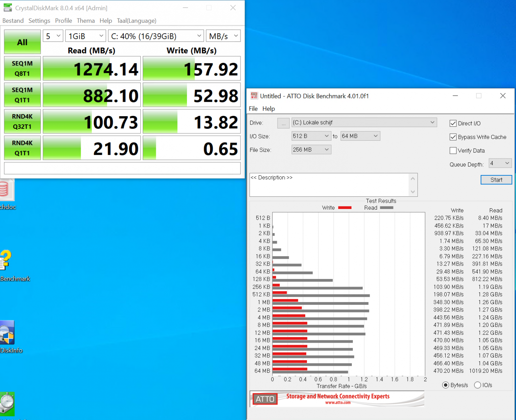Viewport: 516px width, 420px height.
Task: Click the Transfer Rate - GB/s axis label
Action: click(342, 386)
